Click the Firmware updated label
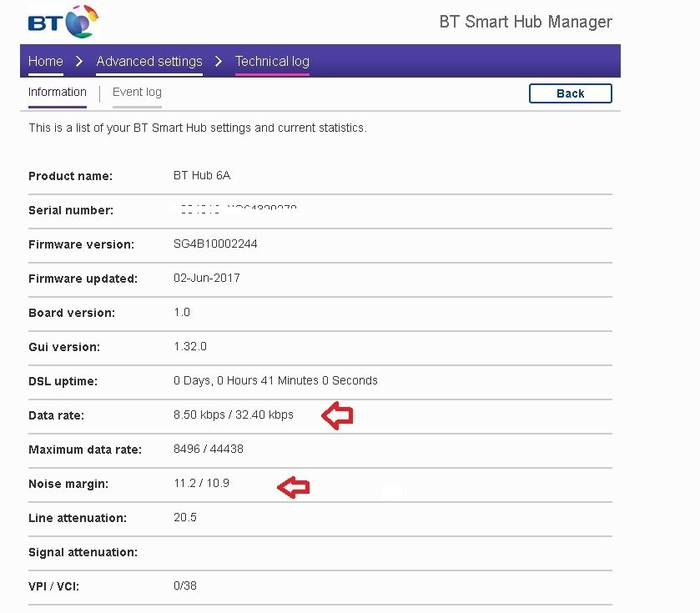The image size is (700, 613). coord(83,279)
